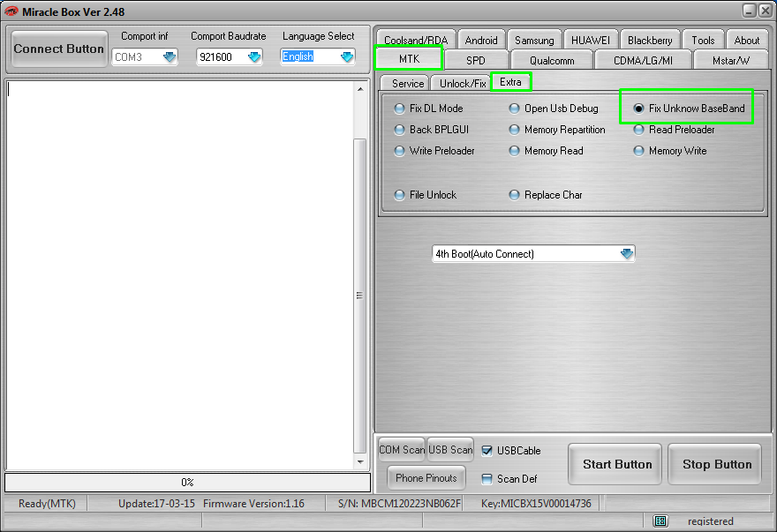
Task: Switch to the Unlock/Fix sub-tab
Action: pyautogui.click(x=463, y=83)
